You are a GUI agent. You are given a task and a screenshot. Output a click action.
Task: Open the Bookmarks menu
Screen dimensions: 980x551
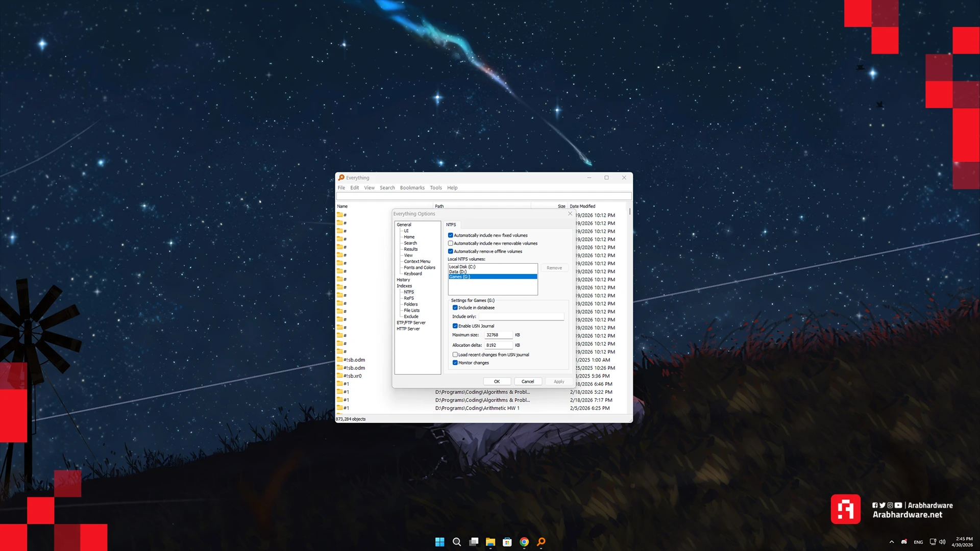412,188
